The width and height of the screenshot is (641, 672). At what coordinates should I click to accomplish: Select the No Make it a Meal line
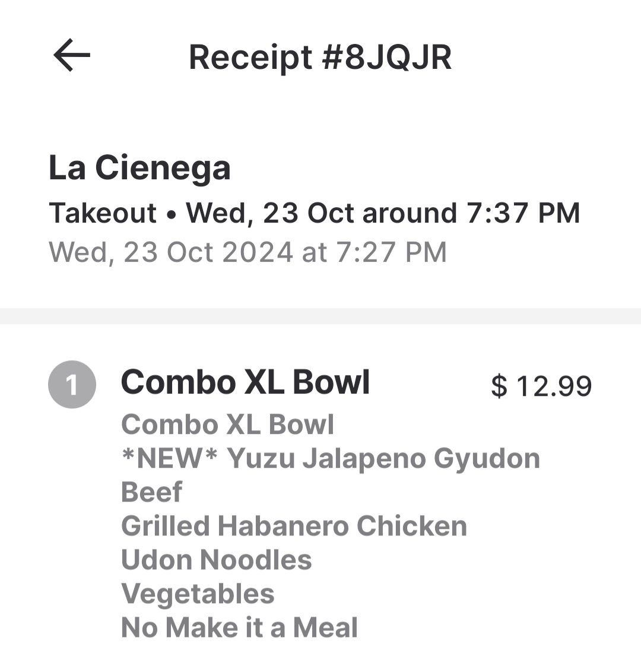[x=239, y=627]
